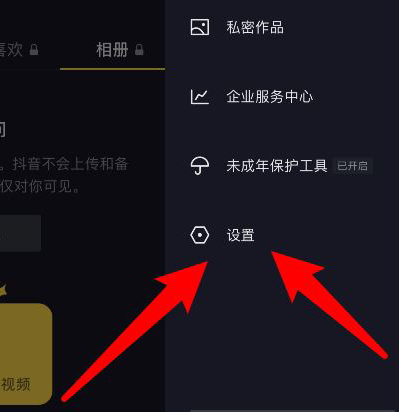Click the umbrella icon for 未成年保护工具

click(x=200, y=166)
